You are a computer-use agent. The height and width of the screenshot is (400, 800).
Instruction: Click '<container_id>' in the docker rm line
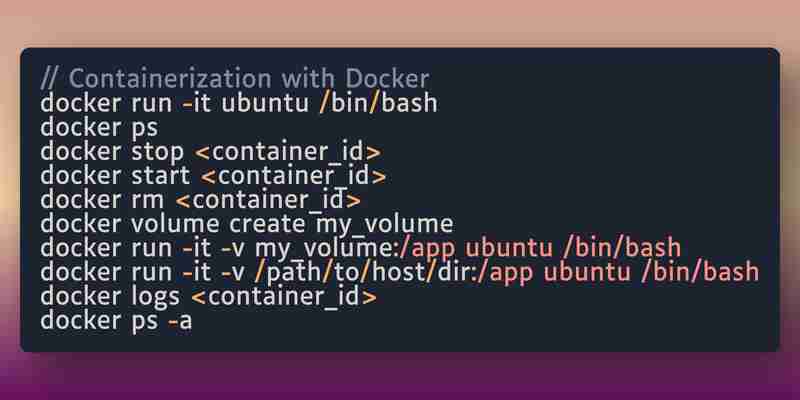click(268, 199)
